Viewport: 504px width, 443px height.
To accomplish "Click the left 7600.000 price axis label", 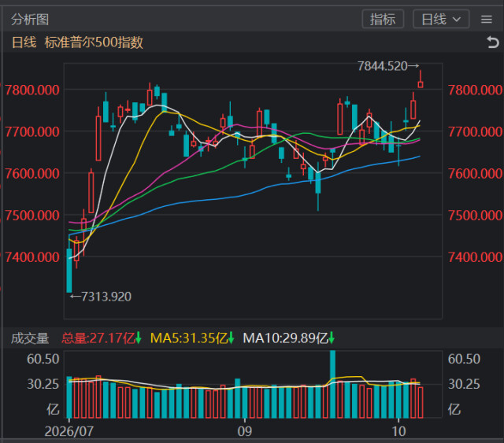I will pyautogui.click(x=32, y=174).
